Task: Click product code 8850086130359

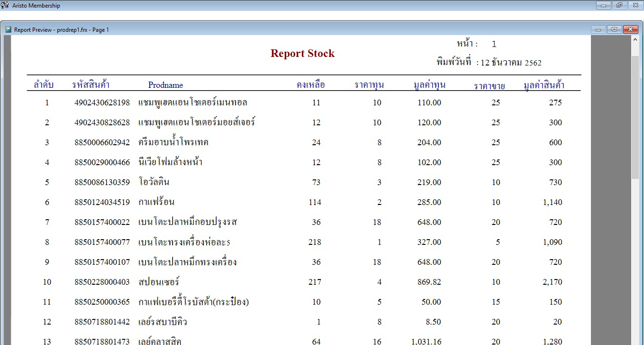Action: pos(102,182)
